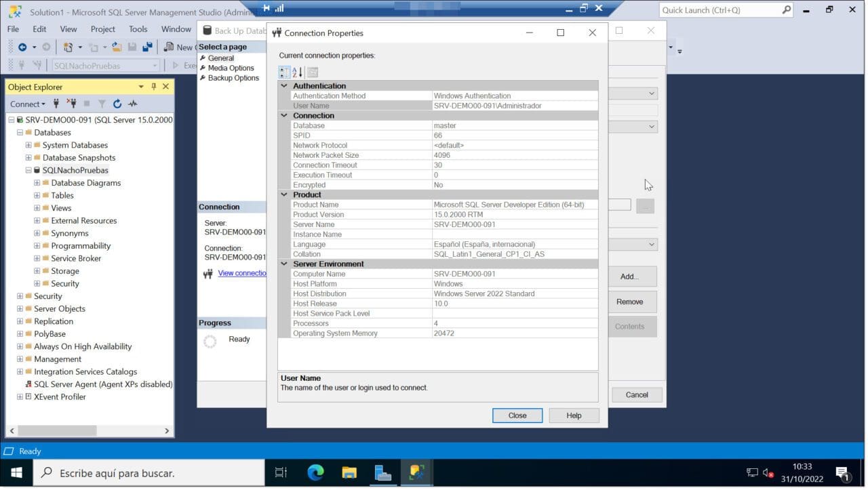
Task: Close the Object Explorer panel
Action: coord(165,87)
